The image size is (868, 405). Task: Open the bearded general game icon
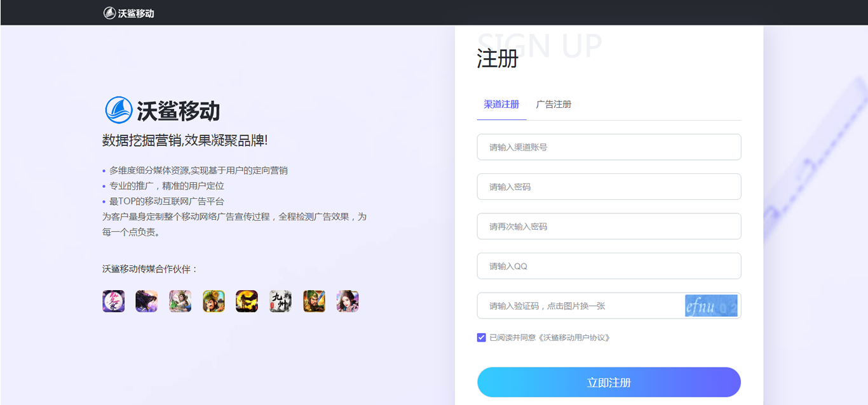pyautogui.click(x=314, y=301)
